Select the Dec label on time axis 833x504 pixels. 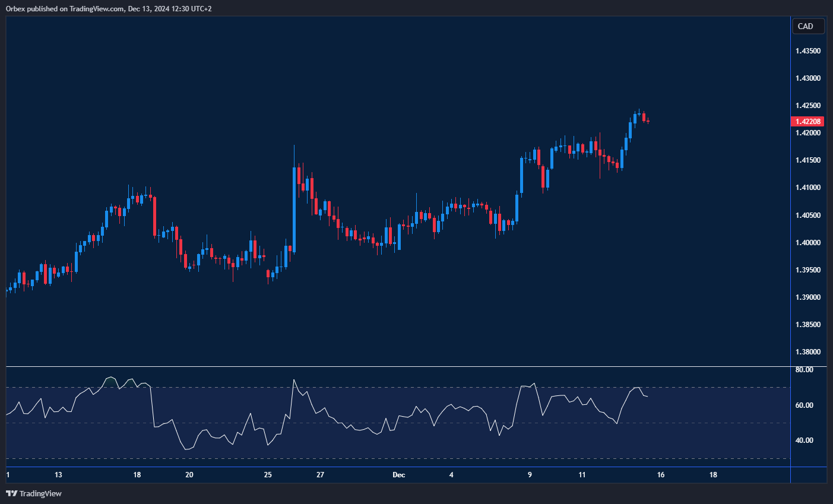click(399, 475)
